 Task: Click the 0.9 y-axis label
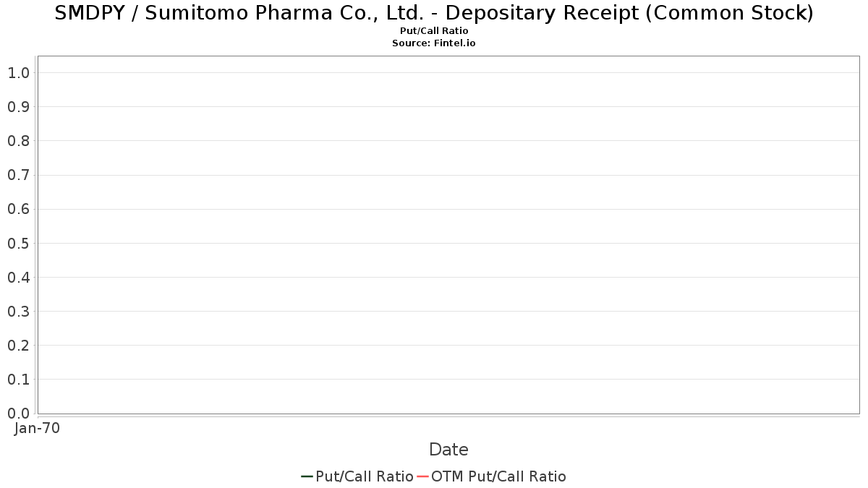pos(18,106)
